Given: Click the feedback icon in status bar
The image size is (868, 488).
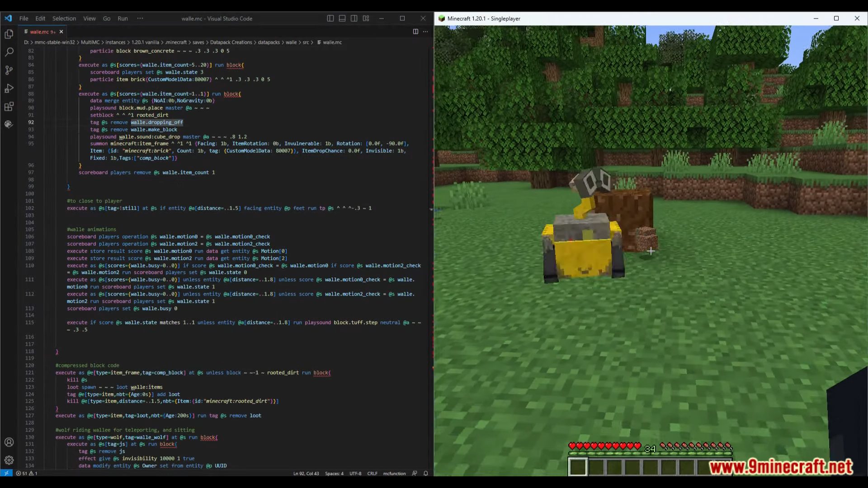Looking at the screenshot, I should 415,473.
